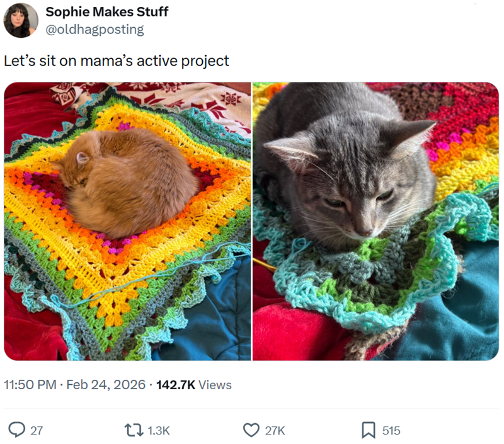This screenshot has width=504, height=444.
Task: Click the 27K like count
Action: tap(276, 431)
